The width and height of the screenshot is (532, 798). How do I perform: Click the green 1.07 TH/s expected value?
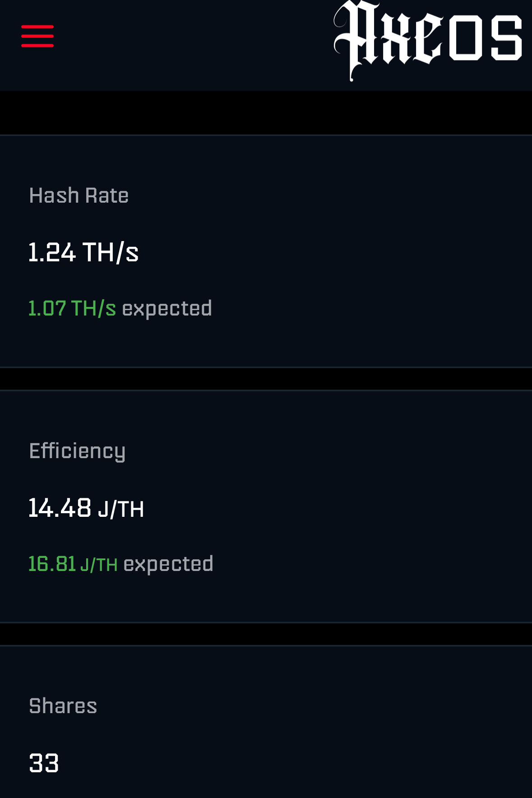(72, 309)
